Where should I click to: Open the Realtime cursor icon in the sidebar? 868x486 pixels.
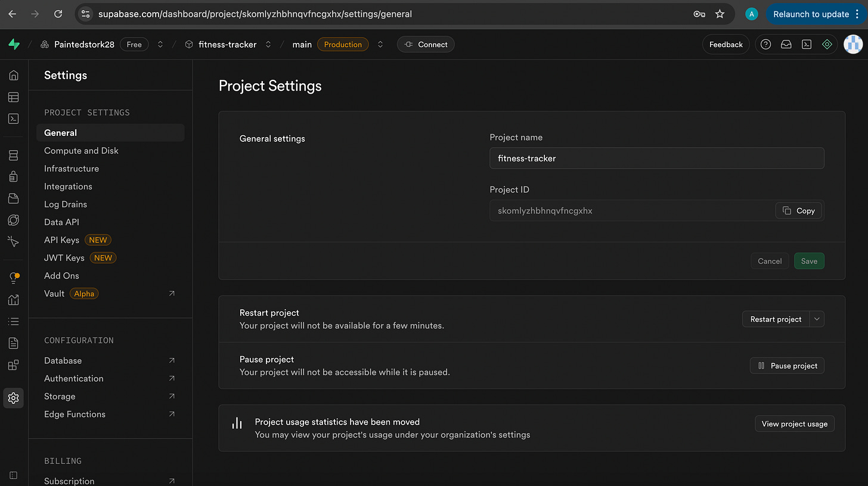click(x=13, y=241)
